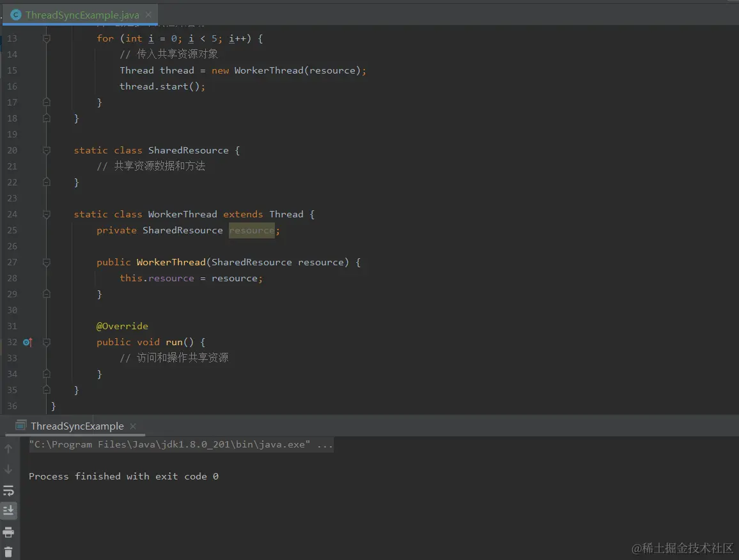Image resolution: width=739 pixels, height=560 pixels.
Task: Click the fold end marker on line 17
Action: pos(47,102)
